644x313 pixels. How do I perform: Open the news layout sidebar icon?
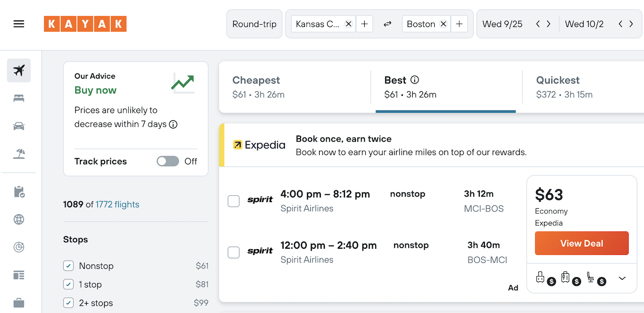[19, 275]
